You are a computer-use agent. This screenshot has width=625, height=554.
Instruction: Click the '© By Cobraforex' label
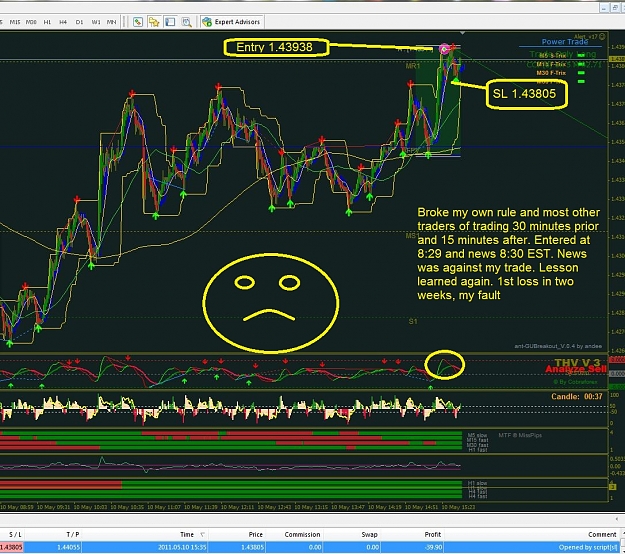click(575, 382)
